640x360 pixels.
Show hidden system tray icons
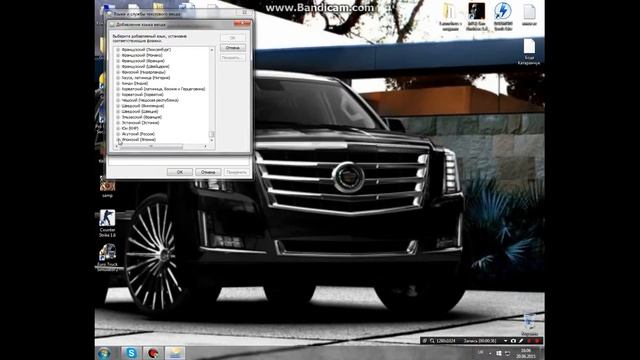490,353
